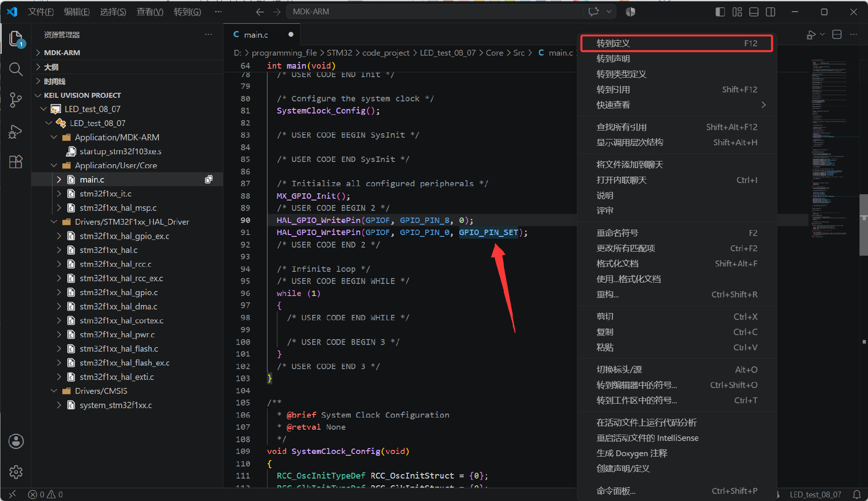Collapse Drivers/STM32F1xx_HAL_Driver folder
The height and width of the screenshot is (501, 868).
coord(127,222)
